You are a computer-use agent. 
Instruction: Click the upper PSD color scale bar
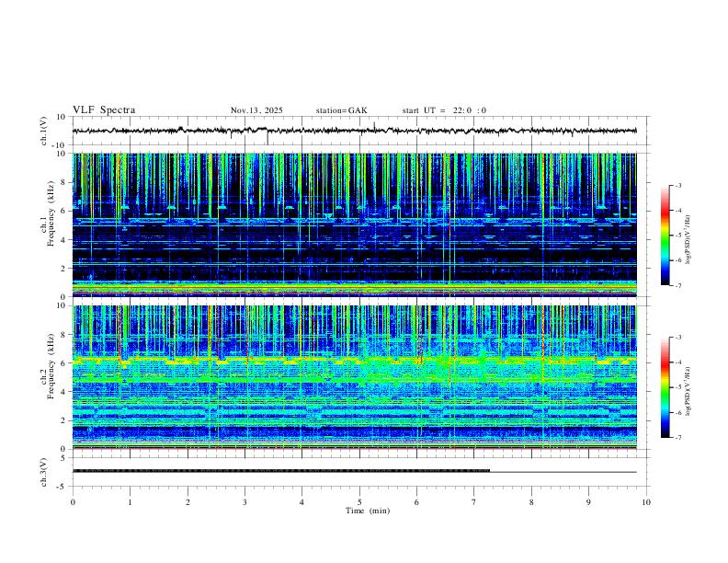[665, 236]
